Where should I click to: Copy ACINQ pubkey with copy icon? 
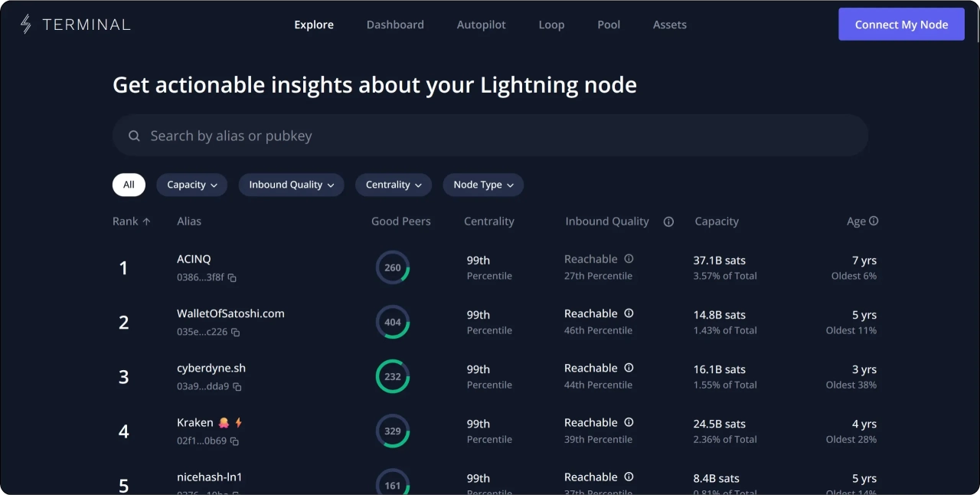tap(232, 277)
